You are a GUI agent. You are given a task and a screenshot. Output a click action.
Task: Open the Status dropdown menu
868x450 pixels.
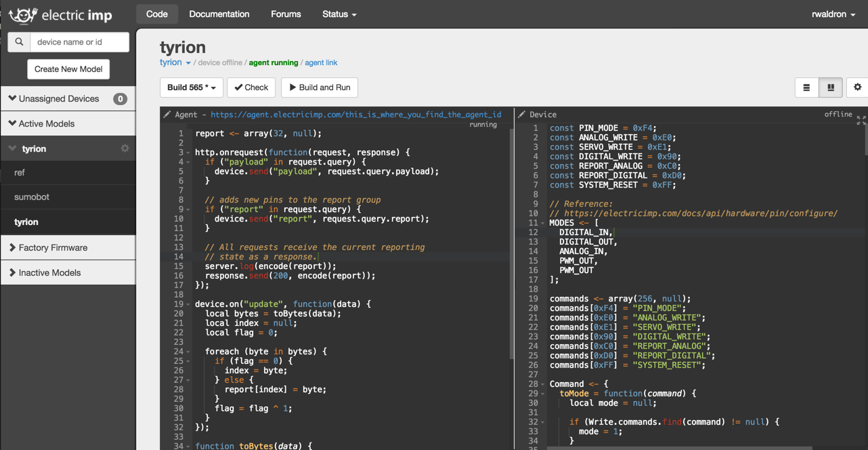[339, 14]
